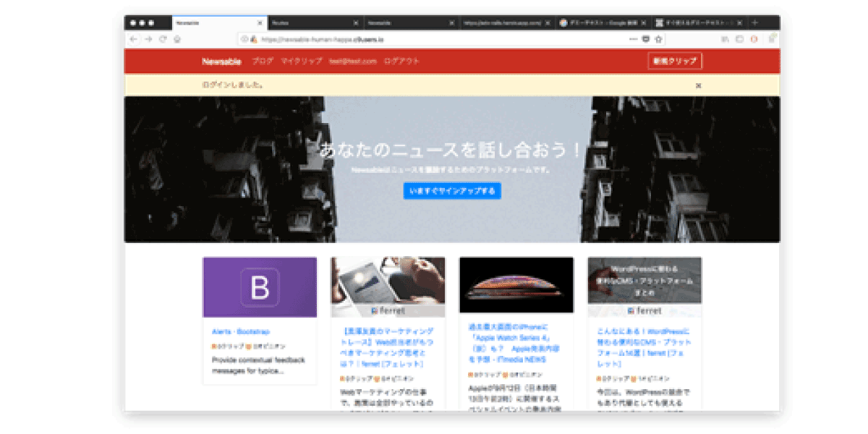Close the Routes tab
Image resolution: width=868 pixels, height=434 pixels.
pyautogui.click(x=355, y=22)
